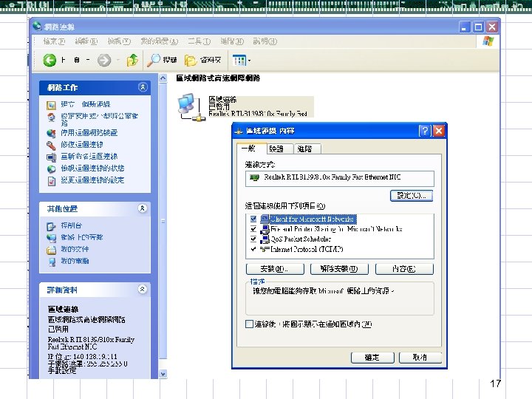532x399 pixels.
Task: Open the 我的最愛(A) Favorites menu
Action: 159,41
